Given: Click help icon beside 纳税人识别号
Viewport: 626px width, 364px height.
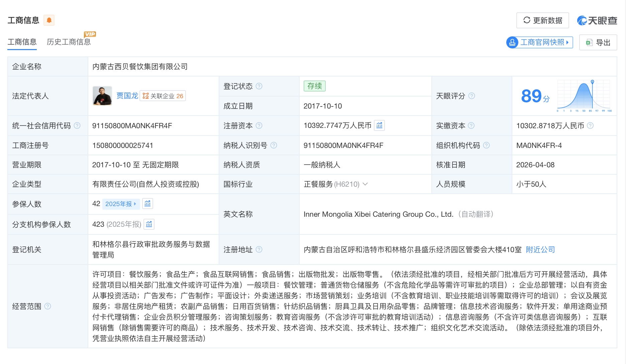Looking at the screenshot, I should tap(274, 145).
